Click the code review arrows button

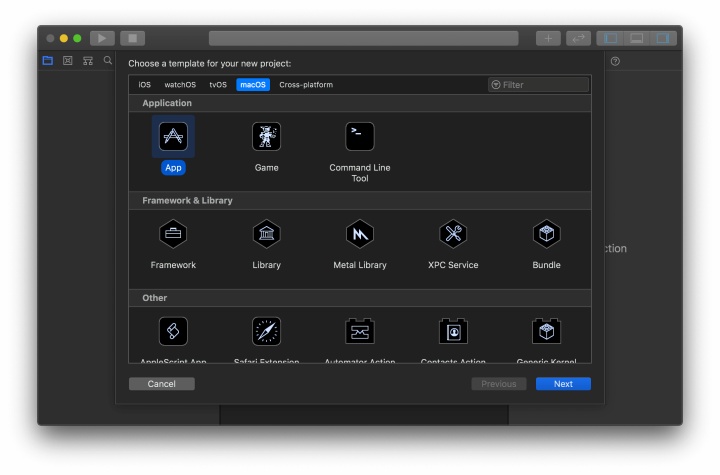tap(579, 38)
